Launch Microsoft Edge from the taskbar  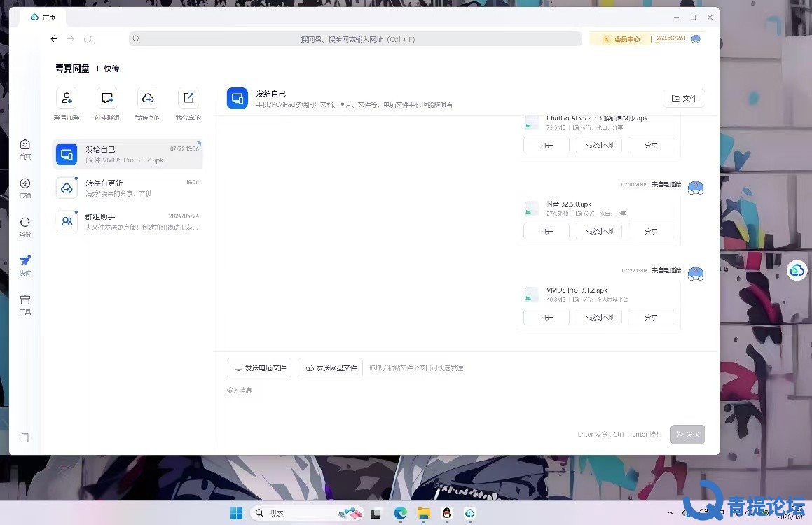[x=400, y=513]
